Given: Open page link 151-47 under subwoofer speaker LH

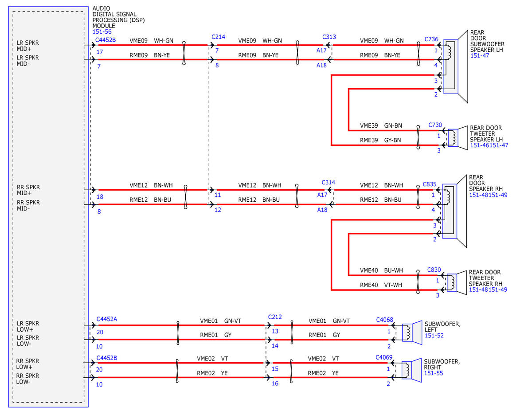Looking at the screenshot, I should (479, 56).
